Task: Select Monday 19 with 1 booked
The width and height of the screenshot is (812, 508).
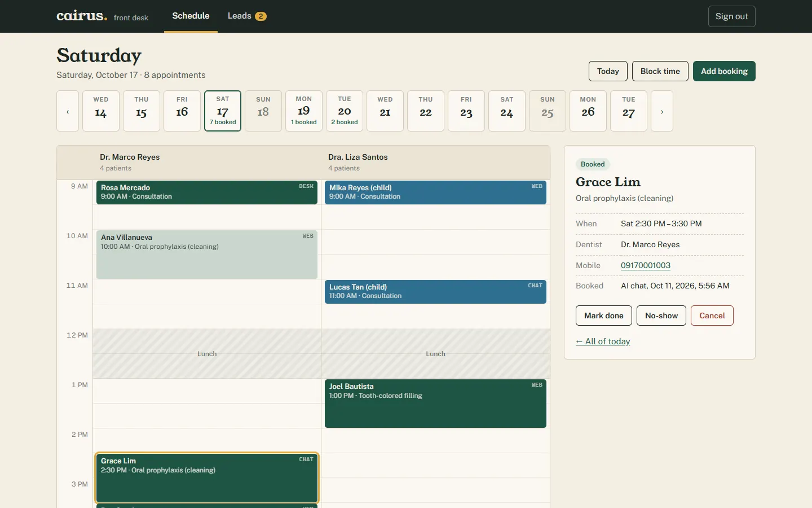Action: click(x=304, y=111)
